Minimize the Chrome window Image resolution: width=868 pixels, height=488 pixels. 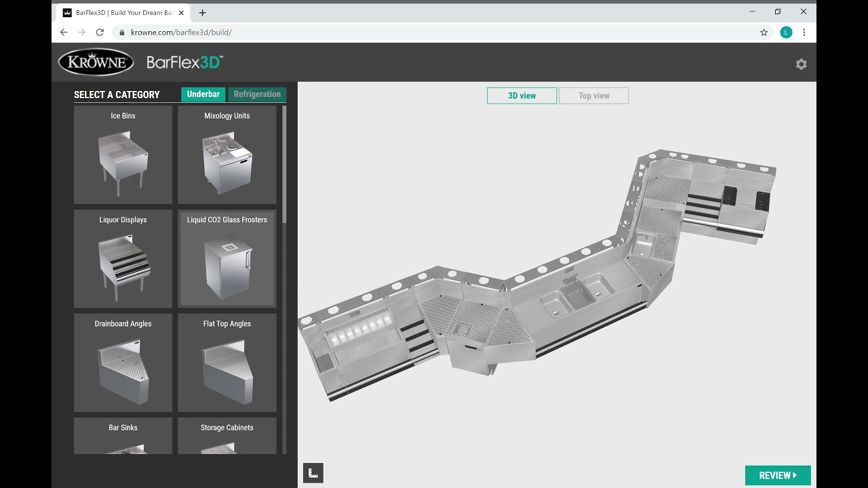tap(753, 12)
